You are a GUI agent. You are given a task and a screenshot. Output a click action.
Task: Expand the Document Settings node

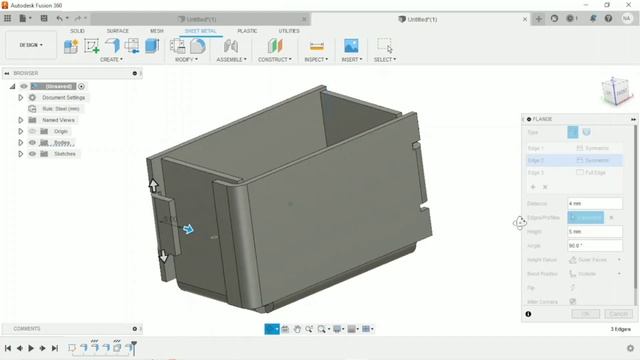click(x=20, y=98)
